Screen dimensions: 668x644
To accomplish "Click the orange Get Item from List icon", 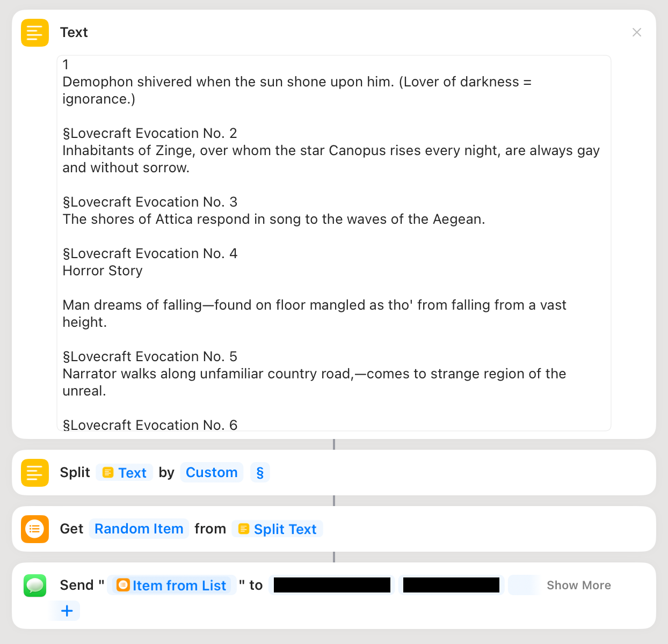I will tap(35, 529).
